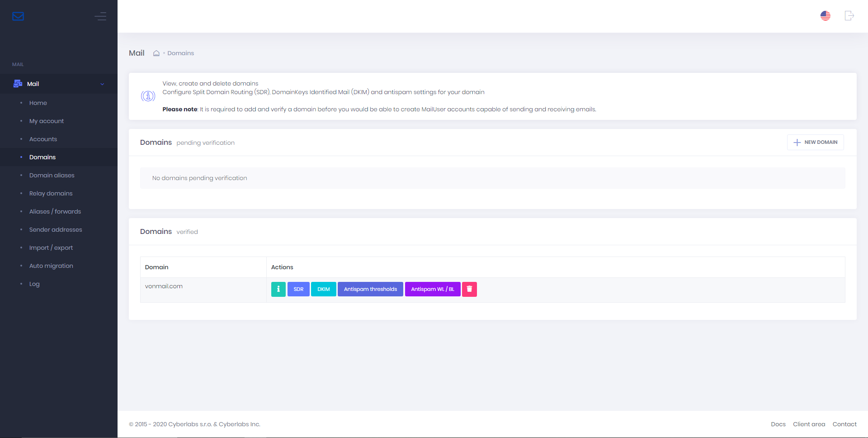Open the Docs footer link
This screenshot has height=438, width=868.
pyautogui.click(x=778, y=424)
